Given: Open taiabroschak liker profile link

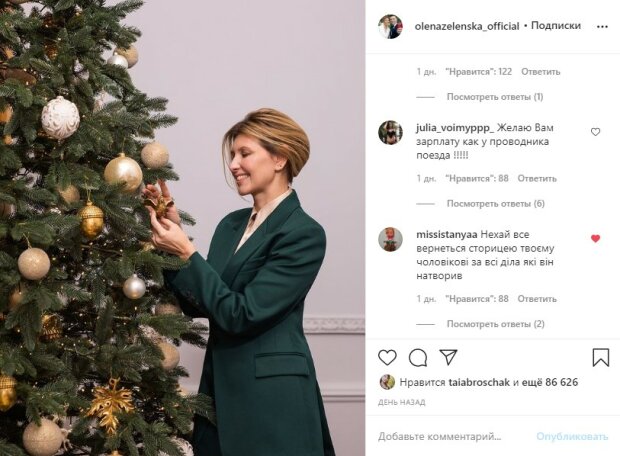Looking at the screenshot, I should (x=480, y=382).
